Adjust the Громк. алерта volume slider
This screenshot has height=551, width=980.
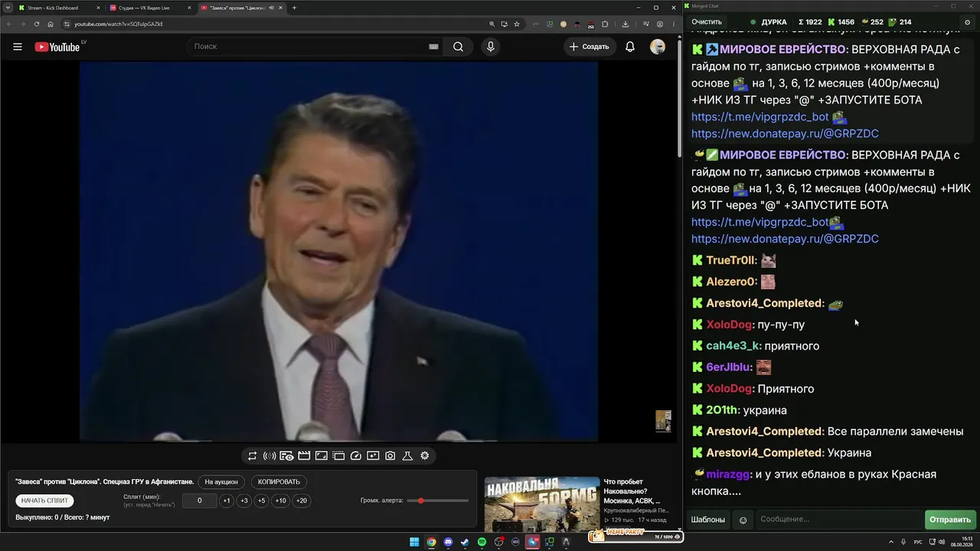tap(438, 500)
